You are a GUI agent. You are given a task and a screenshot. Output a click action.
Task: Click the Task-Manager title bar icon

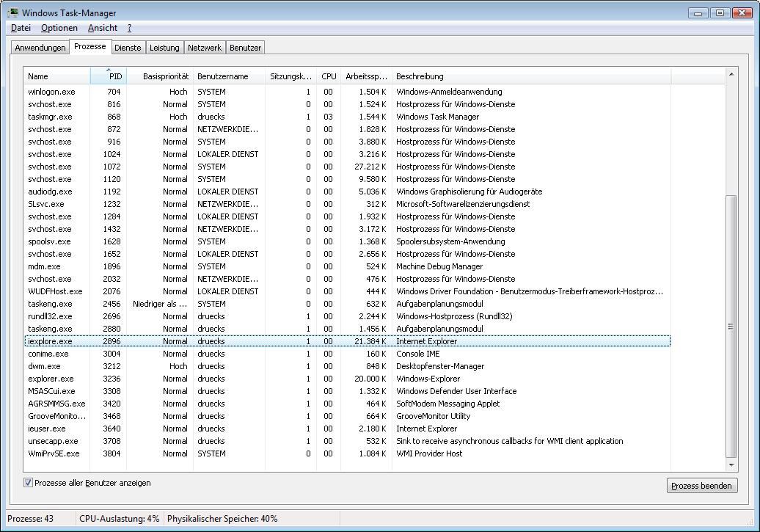[13, 12]
